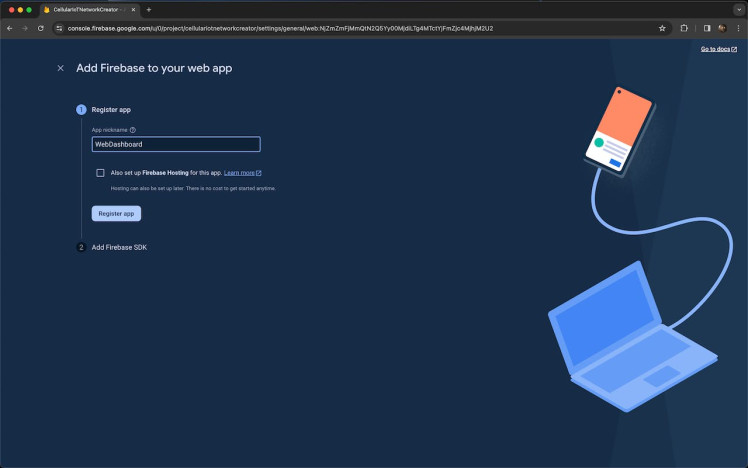The height and width of the screenshot is (468, 748).
Task: Toggle the browser side panel icon
Action: coord(707,28)
